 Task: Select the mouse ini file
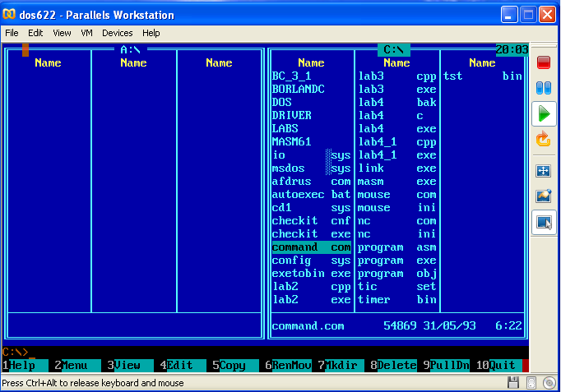tap(397, 208)
